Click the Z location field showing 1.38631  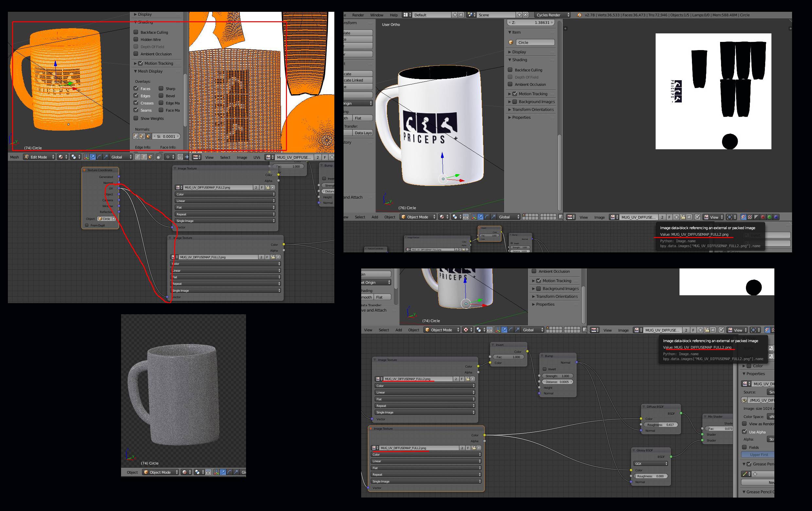[x=531, y=23]
